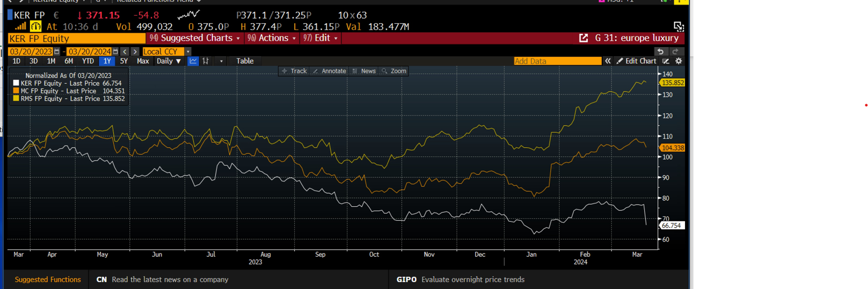Click the start date field 03/20/2023

31,52
